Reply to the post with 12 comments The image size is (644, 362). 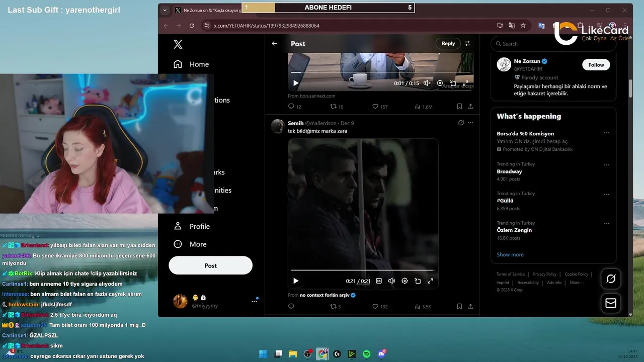294,107
